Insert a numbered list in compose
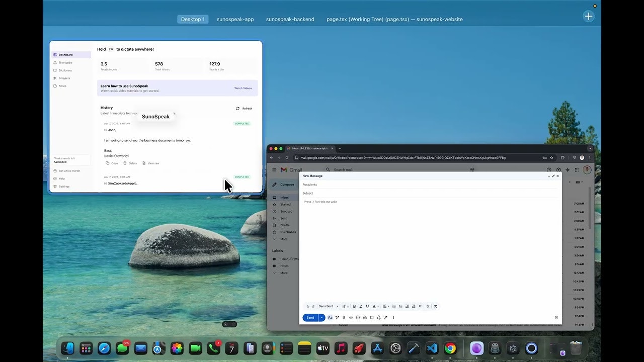Screen dimensions: 644x362 coord(394,306)
